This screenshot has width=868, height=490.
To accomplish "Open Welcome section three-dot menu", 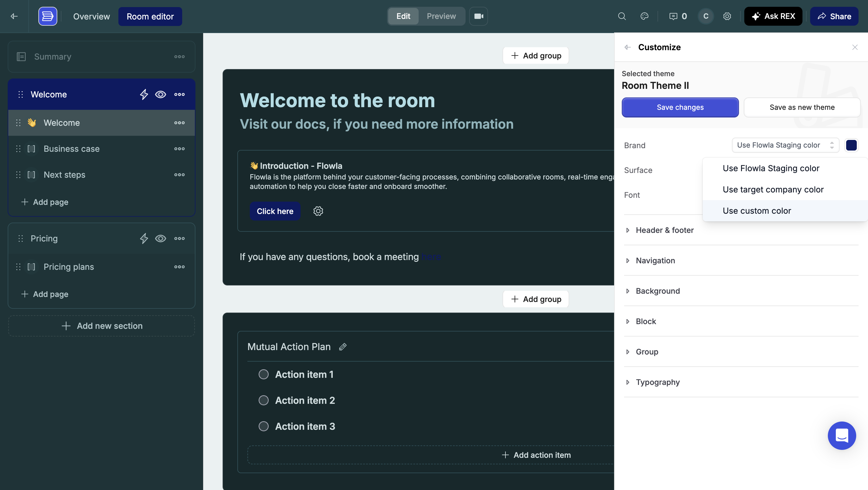I will (x=179, y=94).
